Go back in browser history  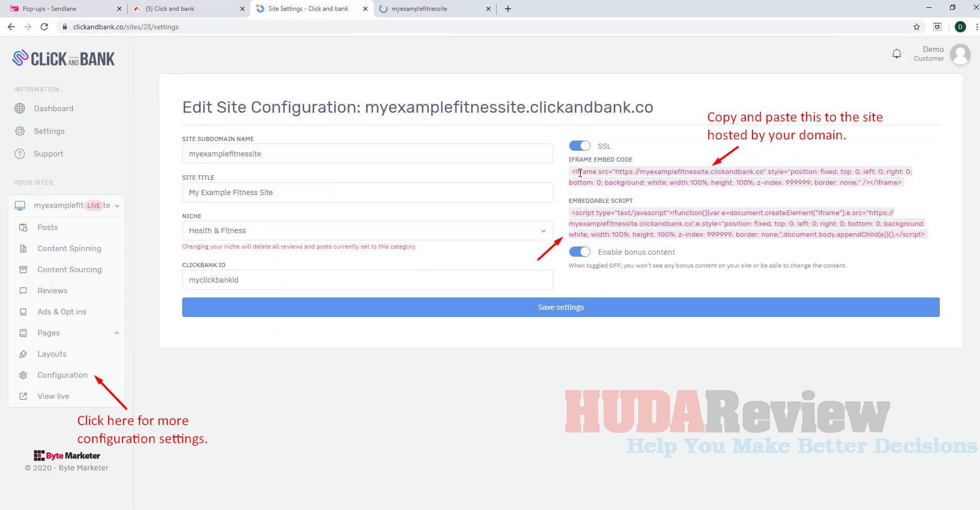click(11, 27)
